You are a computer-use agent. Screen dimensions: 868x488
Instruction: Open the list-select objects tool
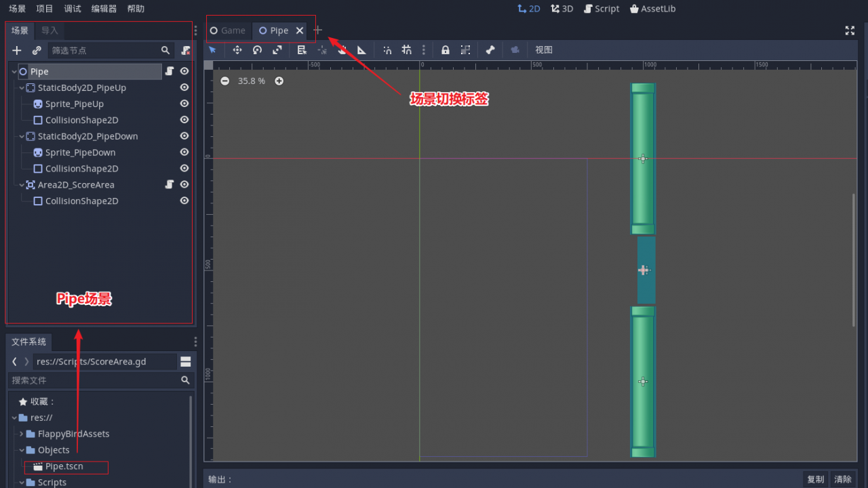tap(302, 49)
